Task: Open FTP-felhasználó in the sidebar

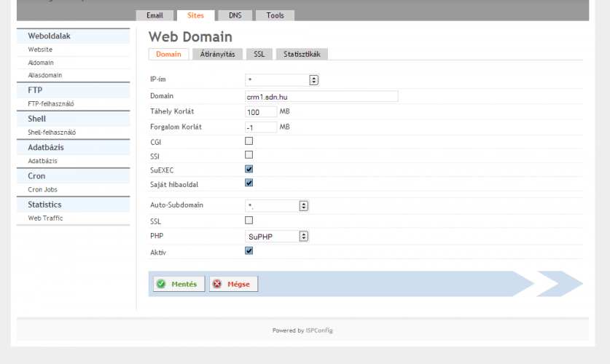Action: tap(51, 104)
